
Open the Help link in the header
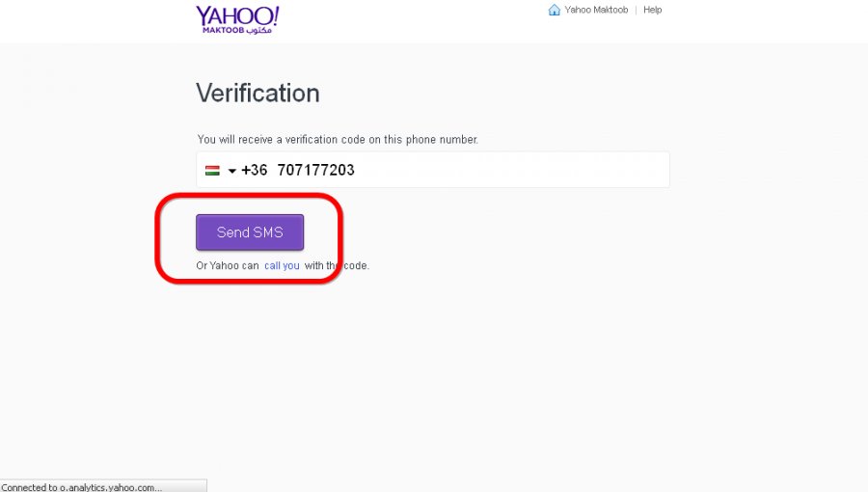[x=652, y=10]
